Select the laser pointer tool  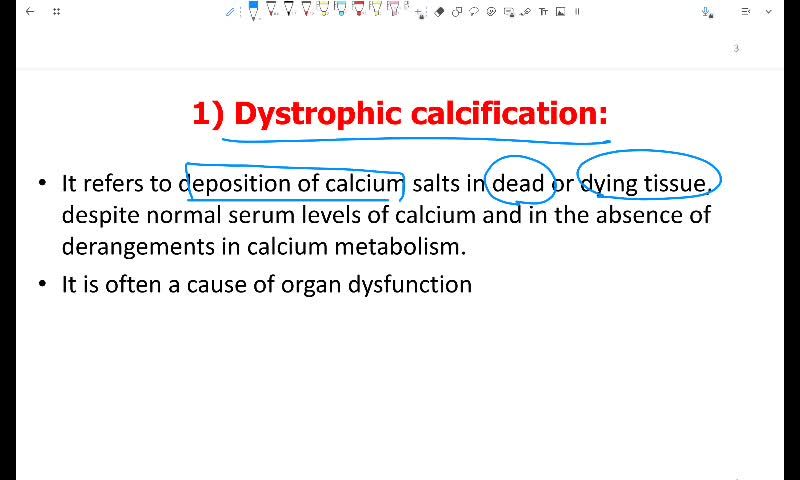point(526,12)
